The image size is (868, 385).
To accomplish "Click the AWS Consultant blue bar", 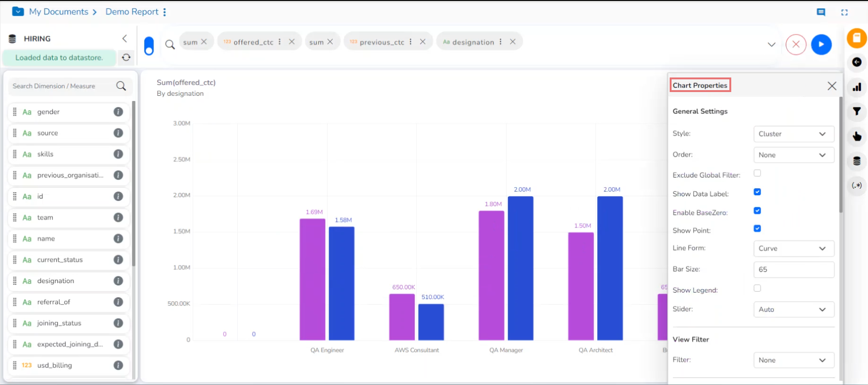I will click(431, 322).
